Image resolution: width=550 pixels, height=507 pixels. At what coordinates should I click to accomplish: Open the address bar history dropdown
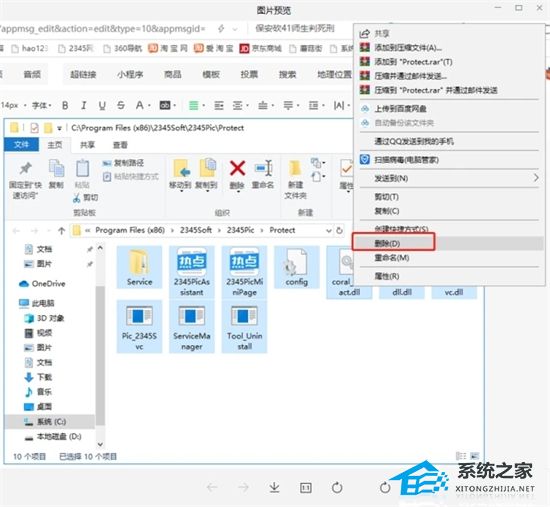coord(329,231)
